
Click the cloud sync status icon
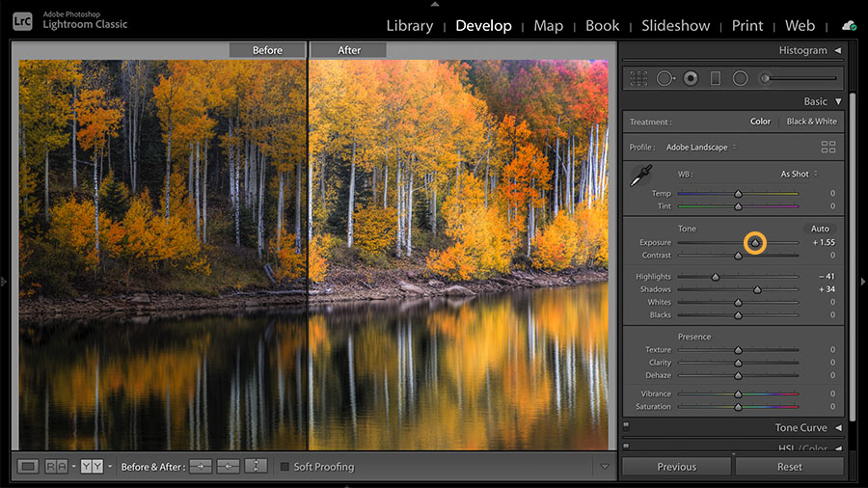click(x=849, y=25)
